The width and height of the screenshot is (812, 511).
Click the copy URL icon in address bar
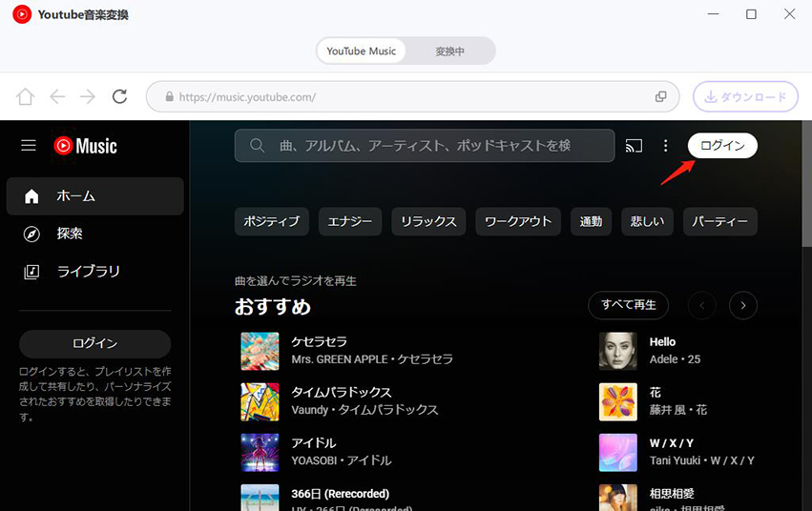coord(661,96)
